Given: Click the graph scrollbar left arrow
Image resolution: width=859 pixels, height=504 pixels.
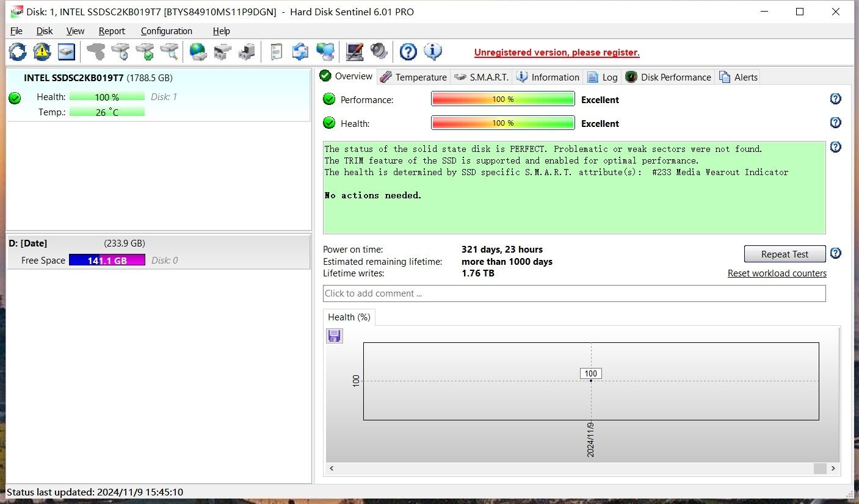Looking at the screenshot, I should (332, 469).
